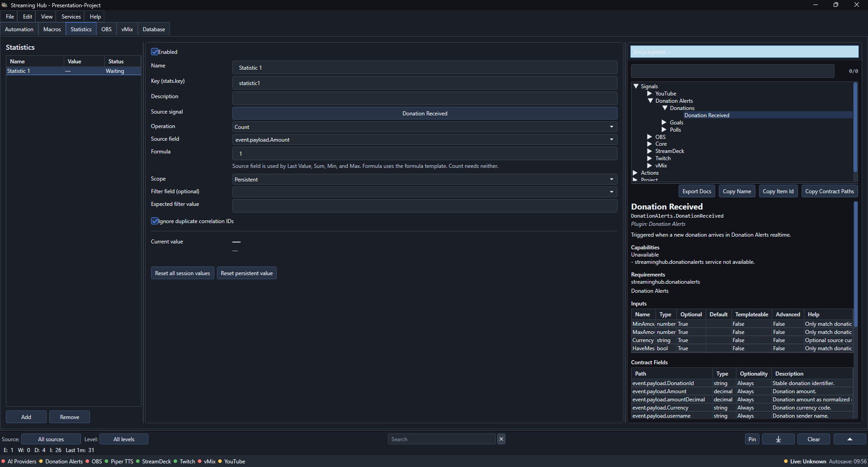
Task: Open the Filter field (optional) dropdown
Action: [x=425, y=192]
